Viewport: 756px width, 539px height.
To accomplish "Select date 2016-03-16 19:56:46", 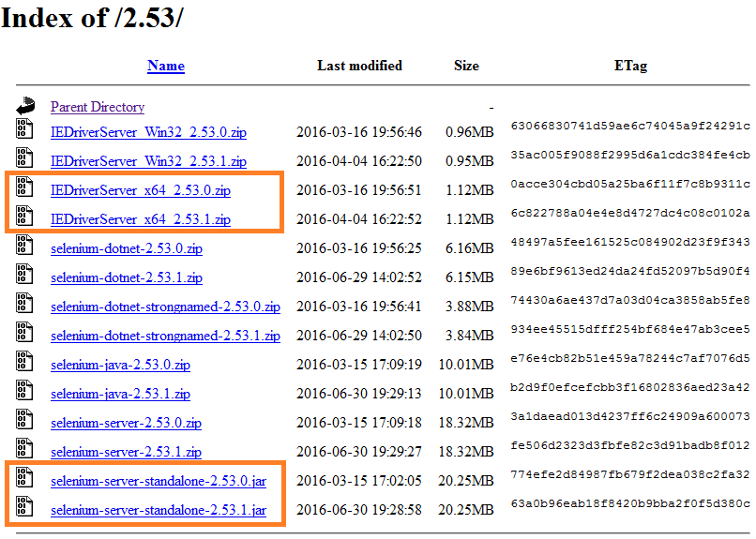I will tap(359, 132).
